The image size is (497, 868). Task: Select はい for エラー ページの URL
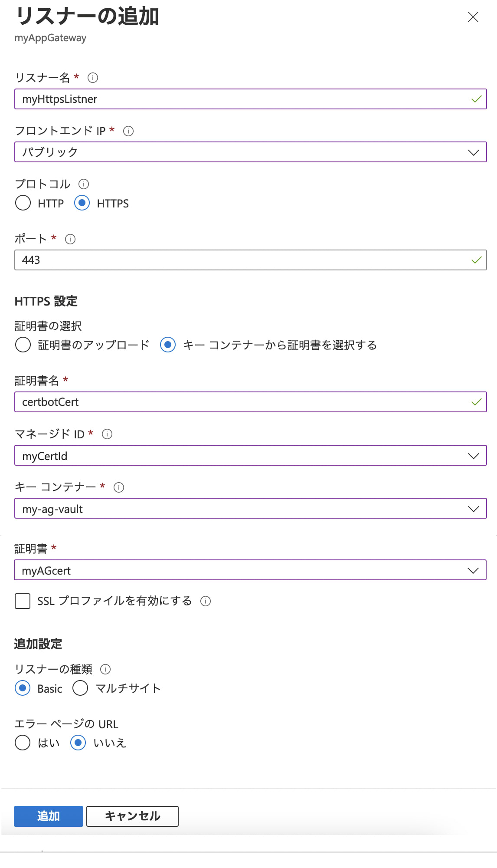pos(23,743)
